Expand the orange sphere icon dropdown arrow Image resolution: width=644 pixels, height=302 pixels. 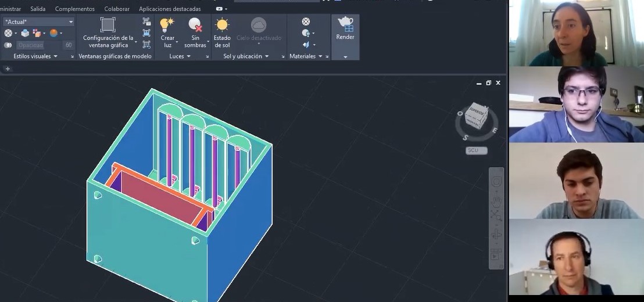coord(61,33)
